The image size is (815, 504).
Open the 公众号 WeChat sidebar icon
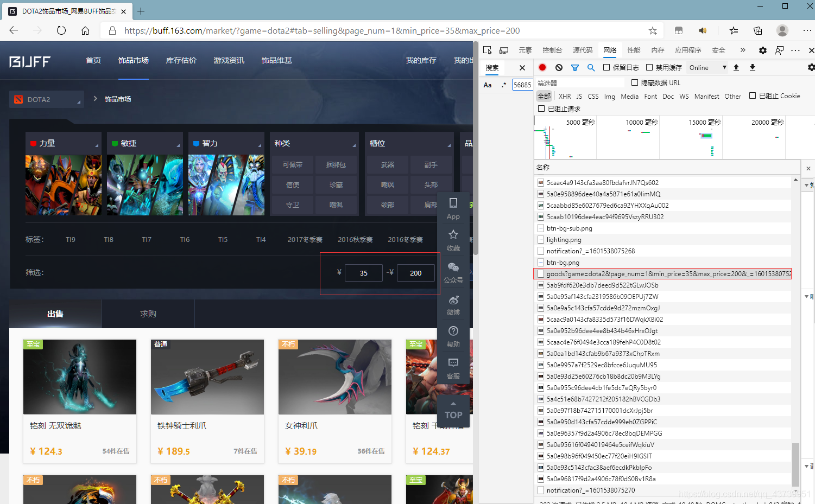453,272
